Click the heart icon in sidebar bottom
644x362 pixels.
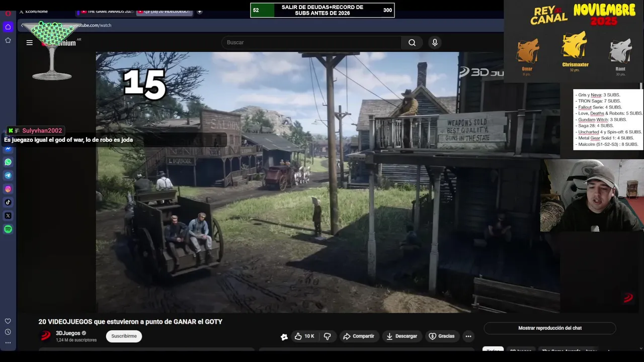(x=8, y=321)
